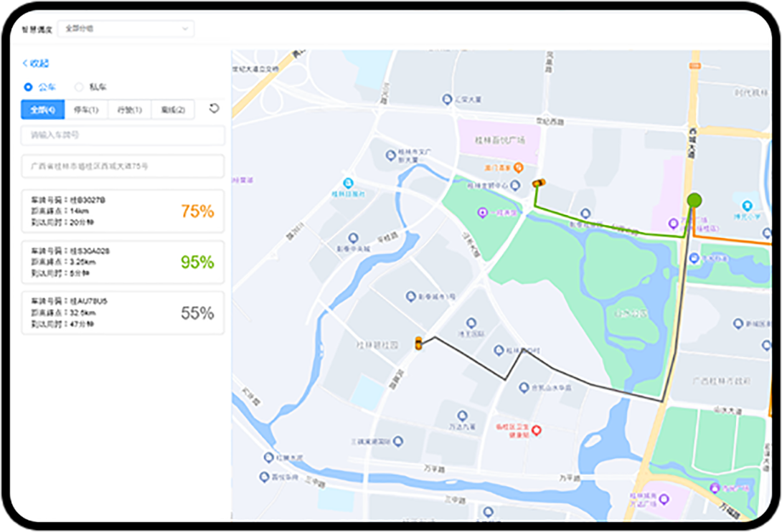Click the 世纪西路 road label
The image size is (782, 532).
550,121
